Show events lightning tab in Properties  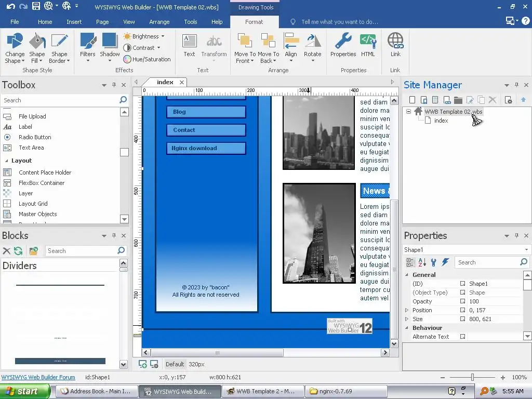click(x=445, y=262)
